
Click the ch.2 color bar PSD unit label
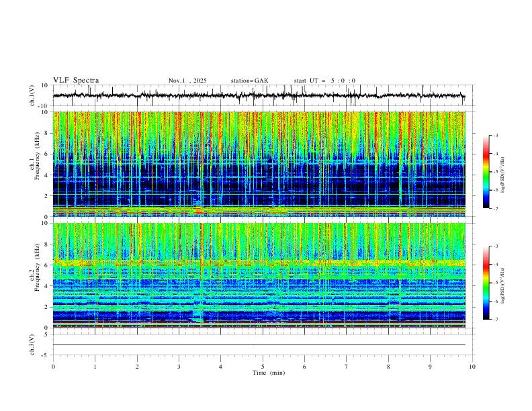coord(503,285)
